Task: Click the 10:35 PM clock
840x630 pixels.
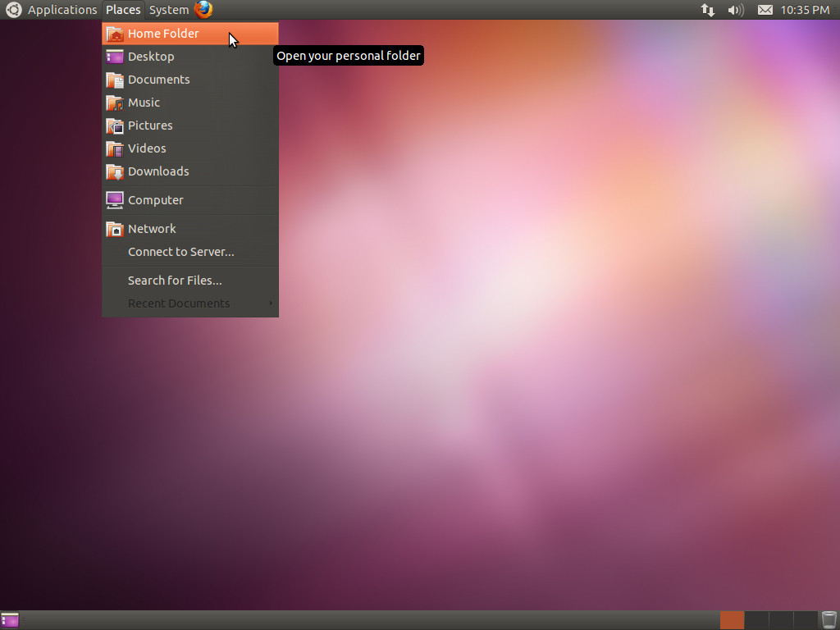Action: click(805, 10)
